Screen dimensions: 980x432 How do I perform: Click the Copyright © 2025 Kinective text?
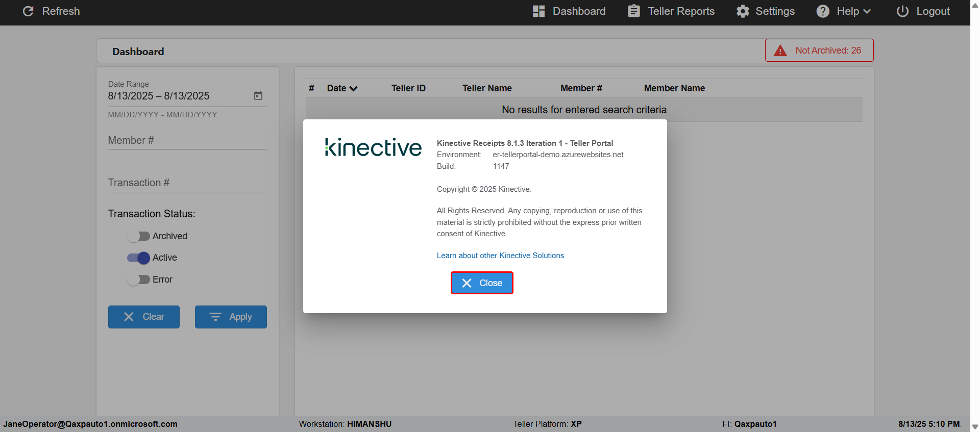tap(484, 189)
